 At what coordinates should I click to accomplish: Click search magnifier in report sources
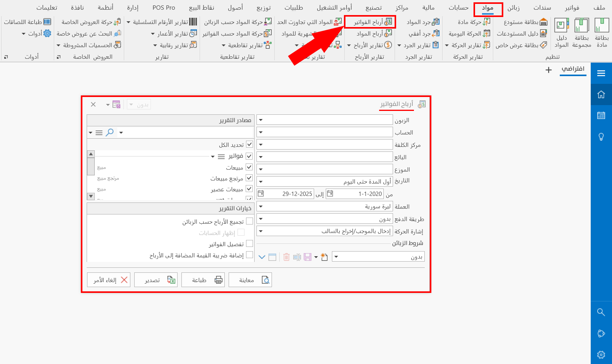[110, 133]
